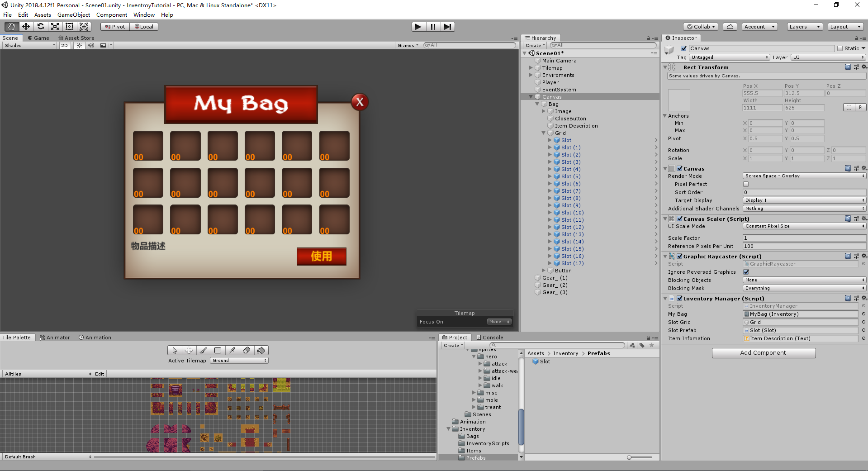This screenshot has height=471, width=868.
Task: Toggle scene audio with the speaker icon
Action: [x=91, y=45]
